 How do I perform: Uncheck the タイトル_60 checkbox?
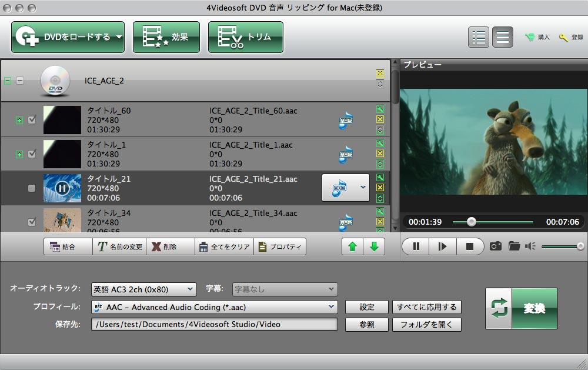32,120
